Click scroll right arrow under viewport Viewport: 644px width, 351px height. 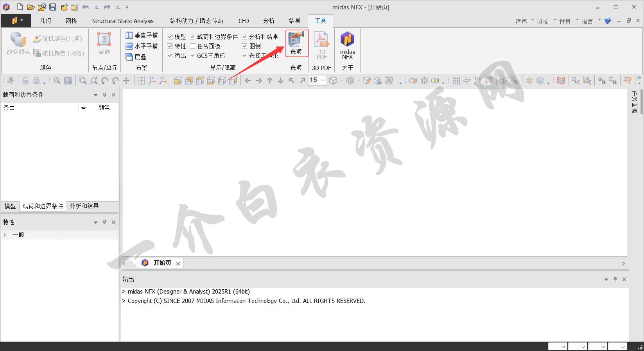click(624, 264)
